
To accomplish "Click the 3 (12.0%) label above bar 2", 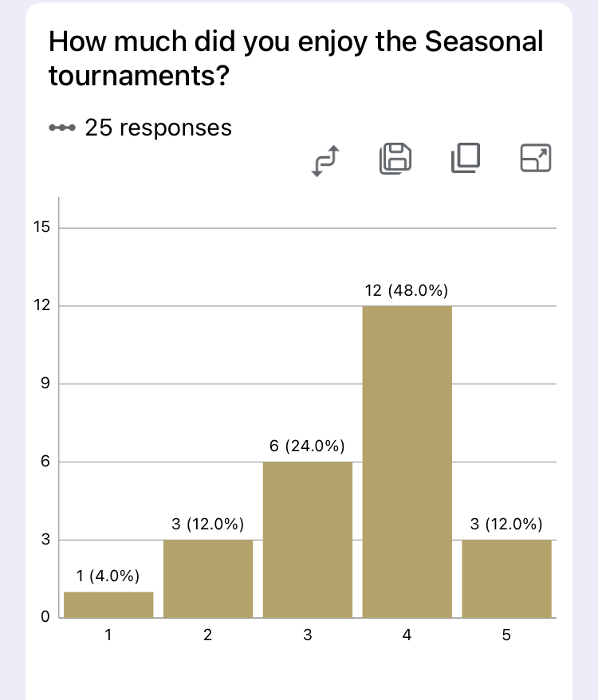I will point(207,524).
